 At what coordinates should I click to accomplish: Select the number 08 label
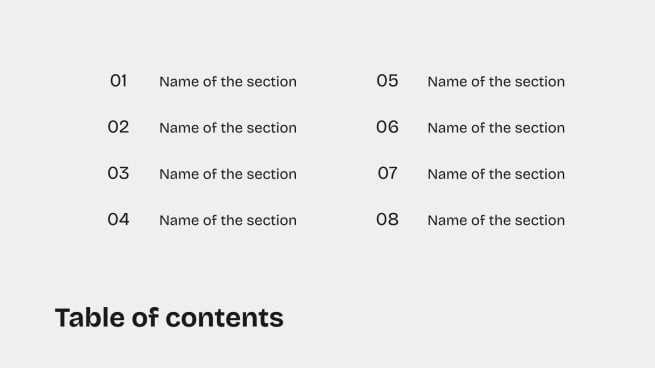(387, 219)
